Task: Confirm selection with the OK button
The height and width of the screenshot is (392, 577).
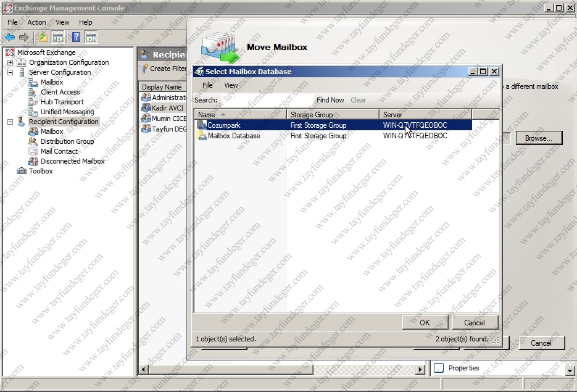Action: (425, 323)
